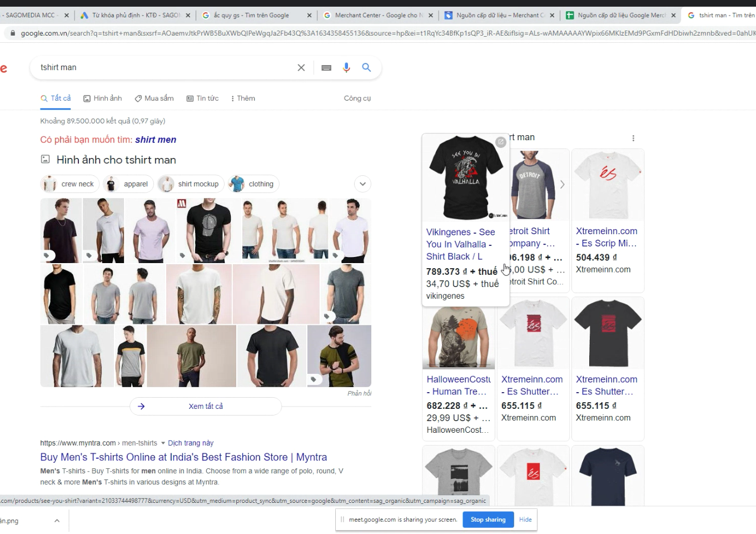Click the blue magnifier search button
This screenshot has height=534, width=756.
click(x=366, y=67)
